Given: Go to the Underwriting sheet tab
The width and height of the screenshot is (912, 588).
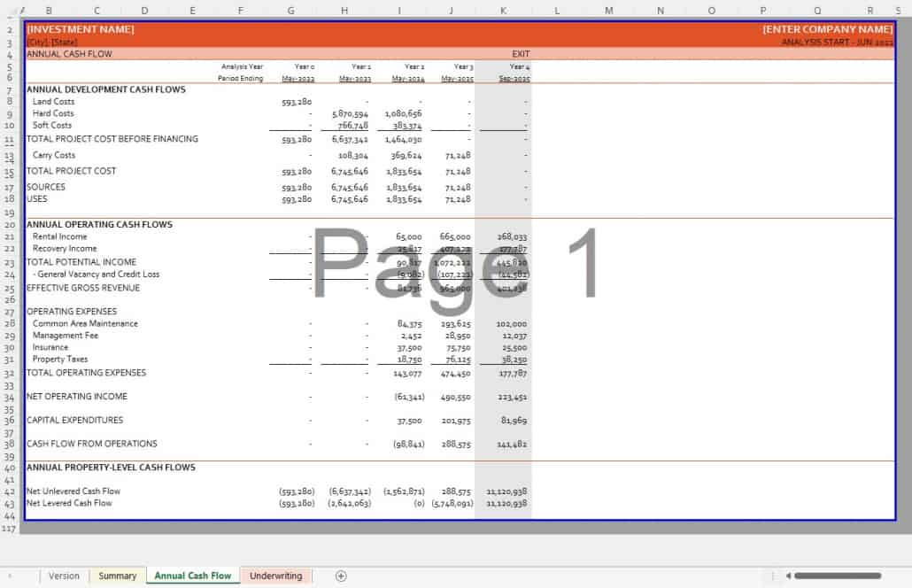Looking at the screenshot, I should pos(275,576).
